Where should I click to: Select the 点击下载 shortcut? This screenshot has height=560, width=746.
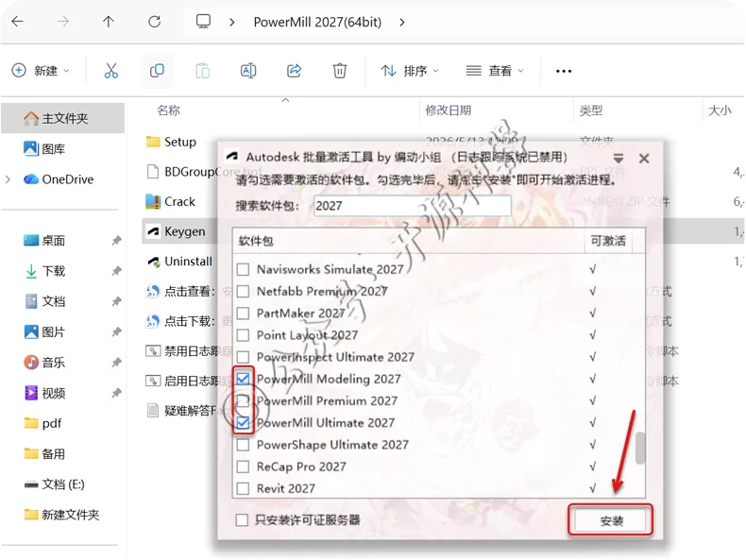[x=180, y=321]
